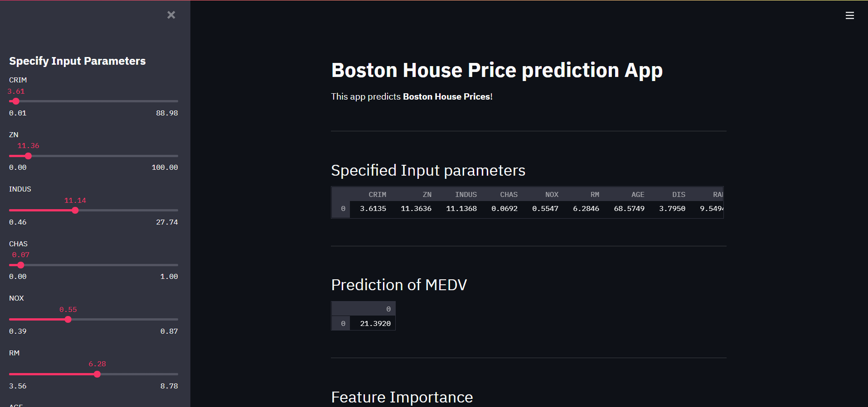Click the ZN slider handle
Screen dimensions: 868x407
[28, 156]
